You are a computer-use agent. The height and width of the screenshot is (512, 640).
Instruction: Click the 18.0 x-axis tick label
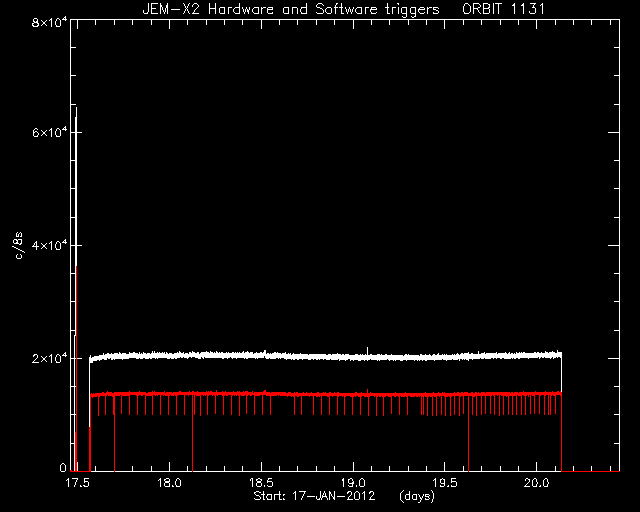(169, 483)
